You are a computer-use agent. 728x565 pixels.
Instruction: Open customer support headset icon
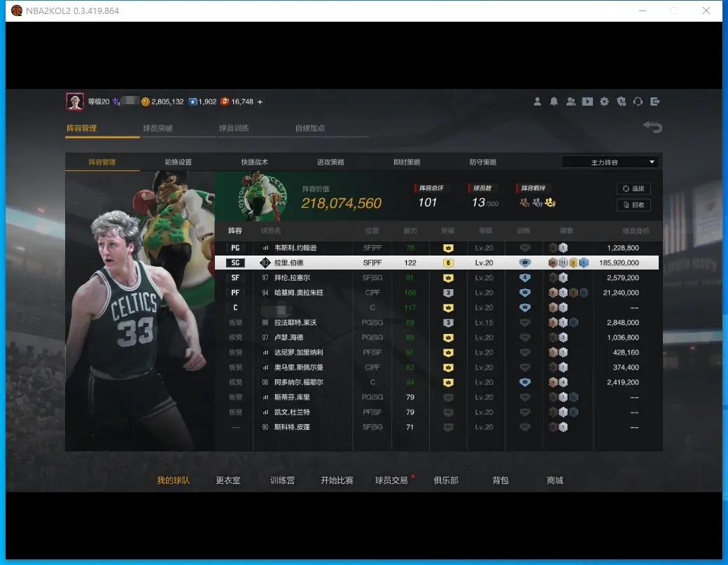pos(638,102)
